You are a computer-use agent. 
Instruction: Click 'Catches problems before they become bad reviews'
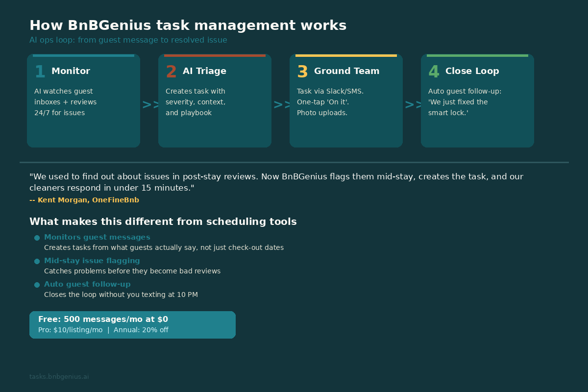pos(132,271)
